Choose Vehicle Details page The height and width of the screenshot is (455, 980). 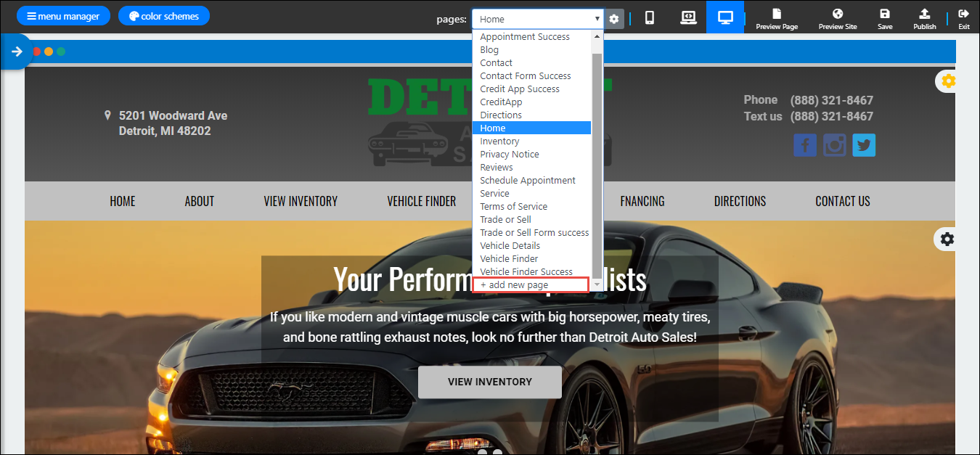(x=532, y=246)
